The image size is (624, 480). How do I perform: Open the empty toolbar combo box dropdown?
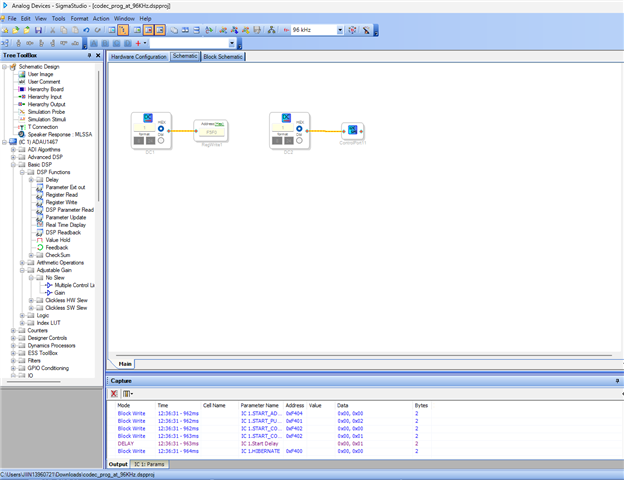[x=232, y=43]
